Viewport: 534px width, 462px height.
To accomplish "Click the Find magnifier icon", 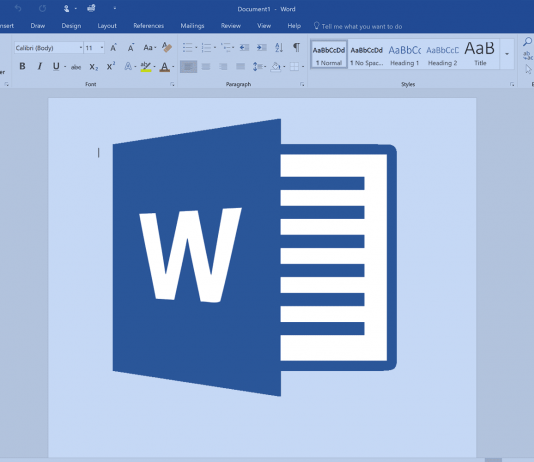I will pyautogui.click(x=527, y=42).
